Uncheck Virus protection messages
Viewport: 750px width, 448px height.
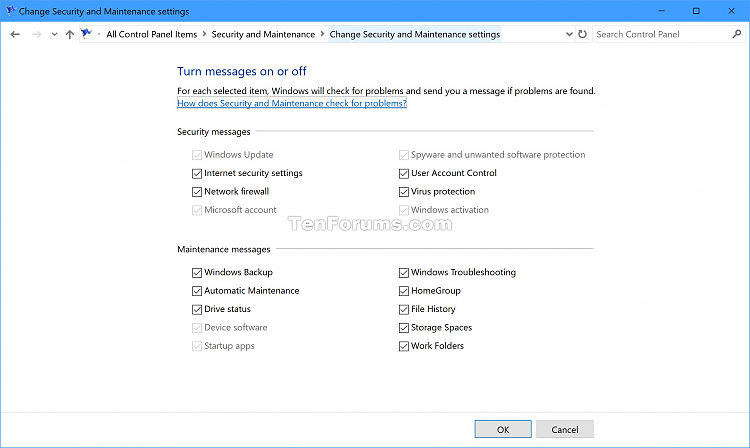pos(404,192)
